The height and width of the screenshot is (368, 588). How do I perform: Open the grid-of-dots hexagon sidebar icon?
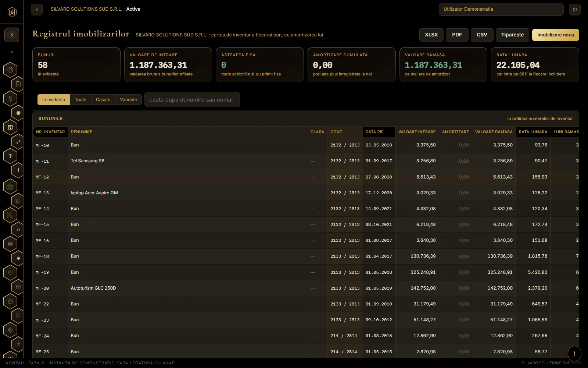point(10,244)
